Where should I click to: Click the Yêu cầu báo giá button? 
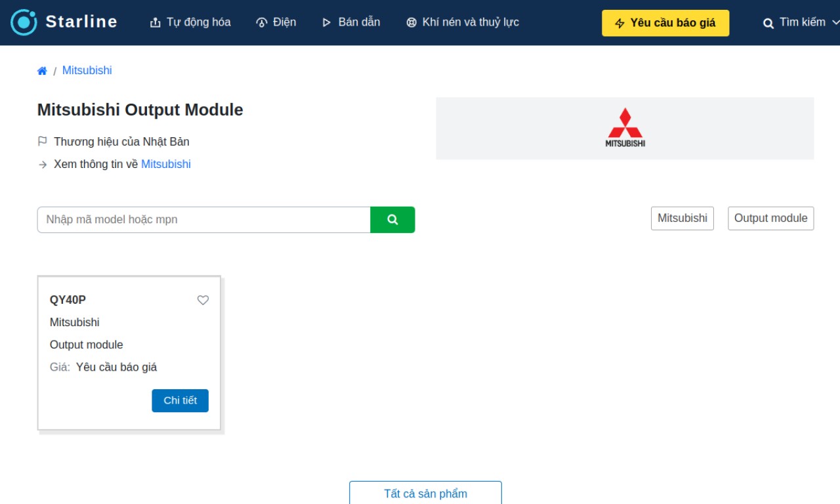pyautogui.click(x=665, y=23)
